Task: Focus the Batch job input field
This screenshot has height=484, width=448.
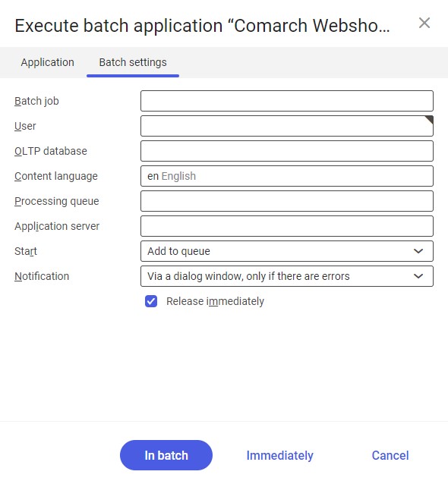Action: pyautogui.click(x=287, y=101)
